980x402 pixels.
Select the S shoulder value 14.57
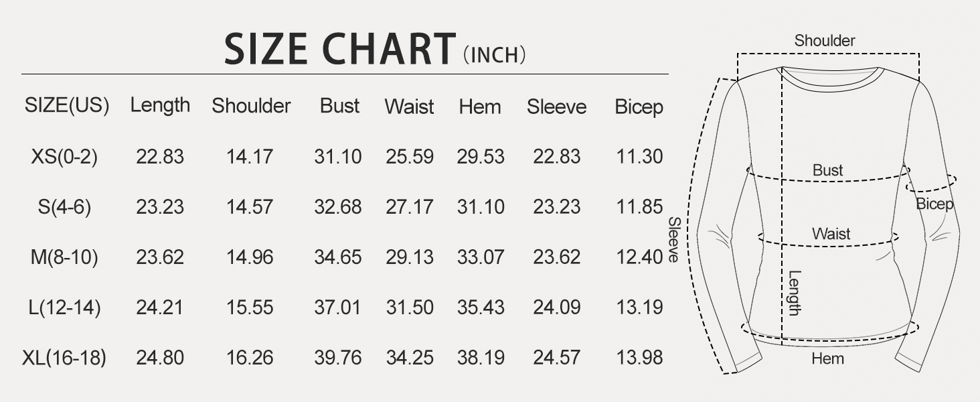coord(250,207)
